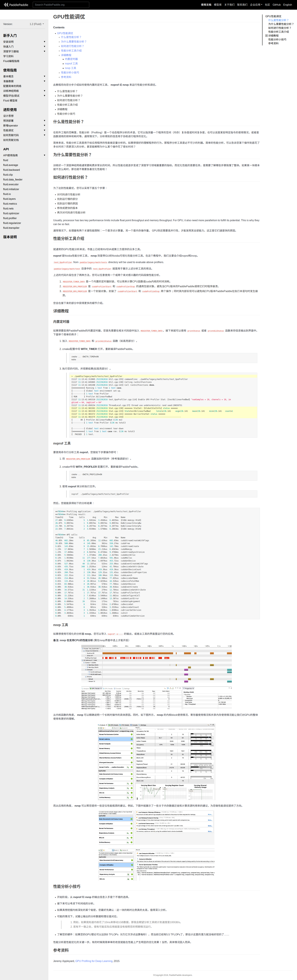Open the nvvp timeline screenshot image
297x980 pixels.
click(x=156, y=677)
